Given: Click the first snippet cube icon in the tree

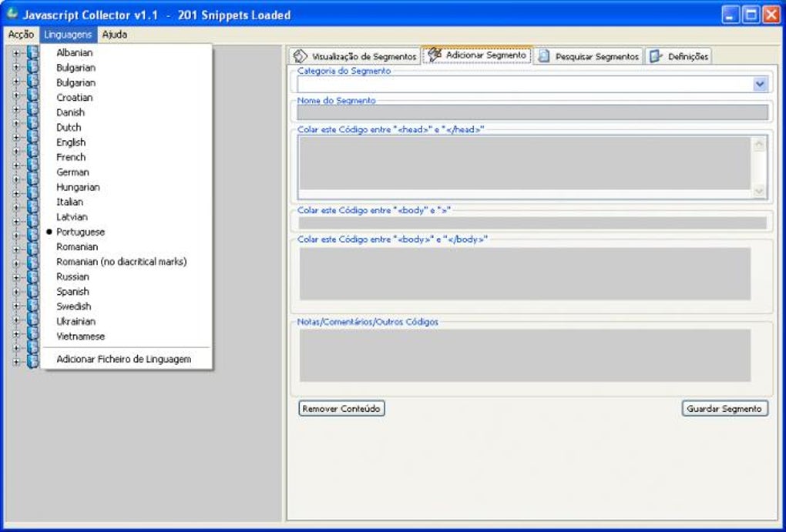Looking at the screenshot, I should pos(32,53).
